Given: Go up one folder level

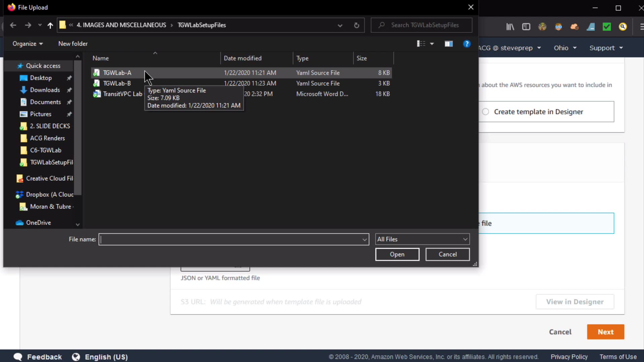Looking at the screenshot, I should click(50, 25).
